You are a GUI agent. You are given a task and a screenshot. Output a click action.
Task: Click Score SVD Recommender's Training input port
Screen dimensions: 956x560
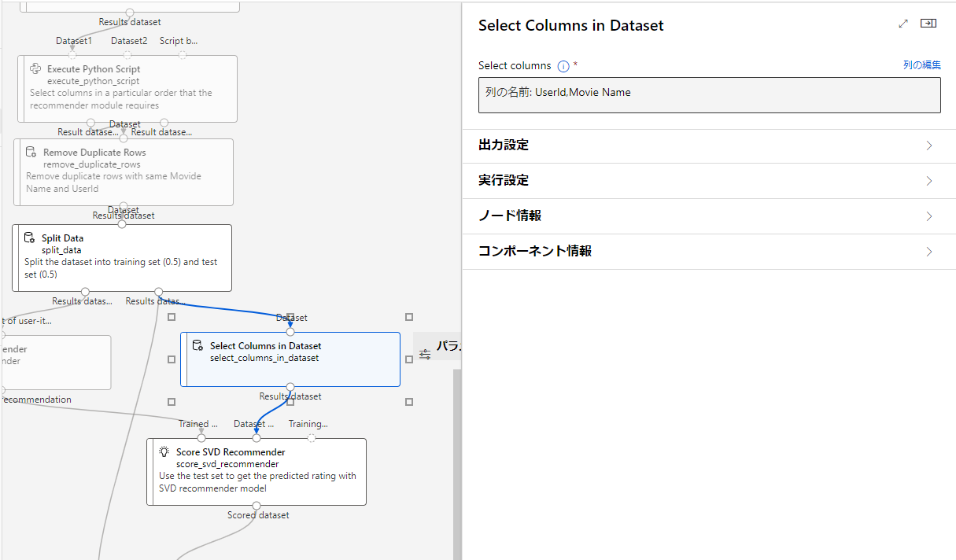point(312,438)
